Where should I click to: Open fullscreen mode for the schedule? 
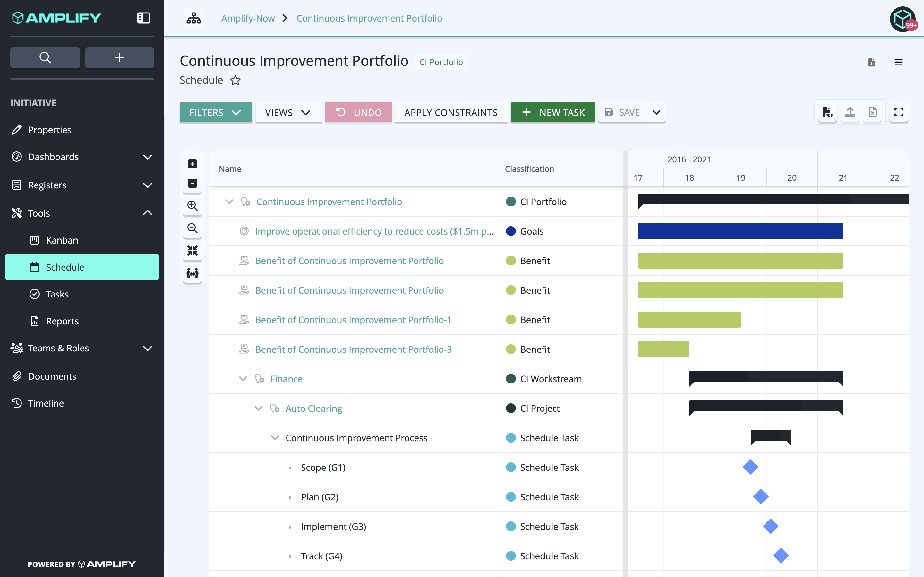click(899, 112)
